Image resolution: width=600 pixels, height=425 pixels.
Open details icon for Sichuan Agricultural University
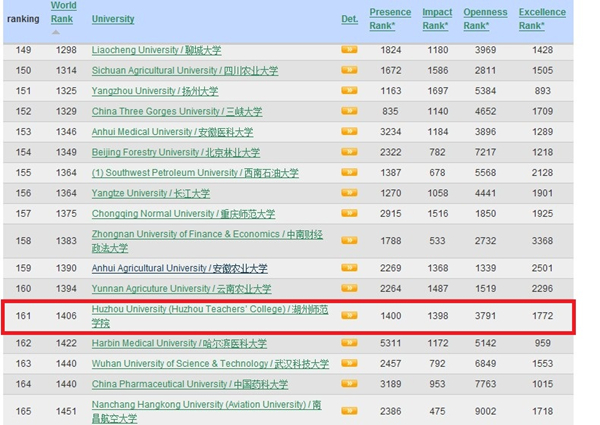[349, 70]
